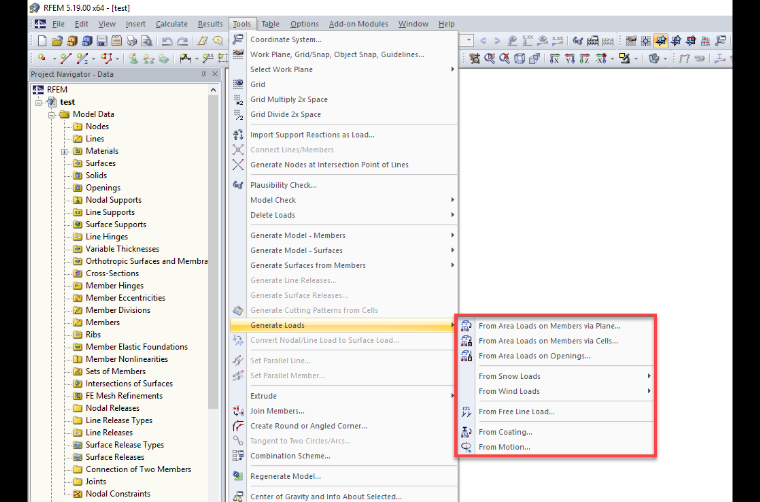Image resolution: width=760 pixels, height=502 pixels.
Task: Click the Save floppy disk icon
Action: pos(102,41)
